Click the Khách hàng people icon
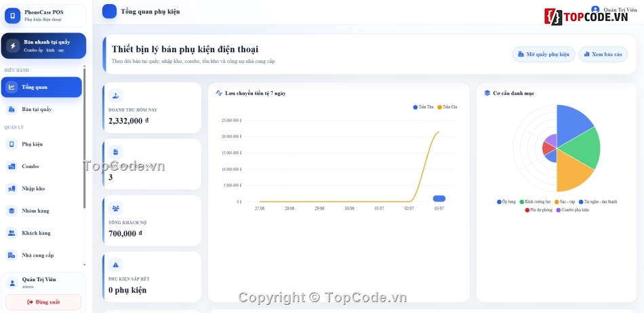The image size is (644, 313). (12, 233)
